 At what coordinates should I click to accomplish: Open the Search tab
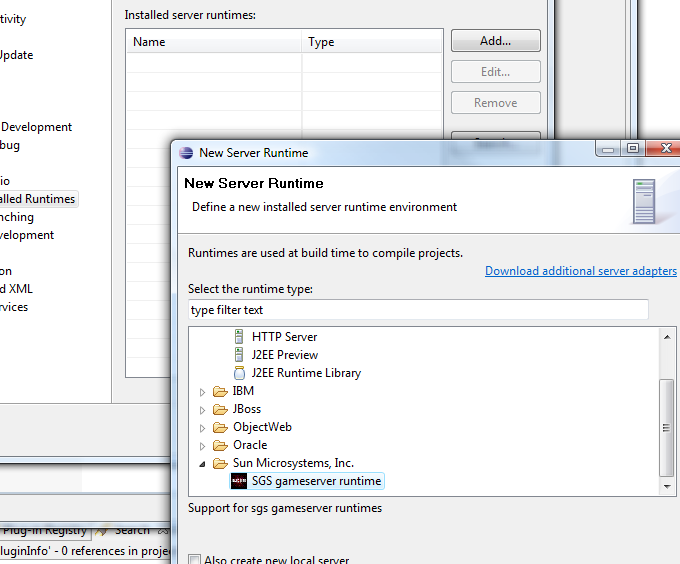point(131,531)
